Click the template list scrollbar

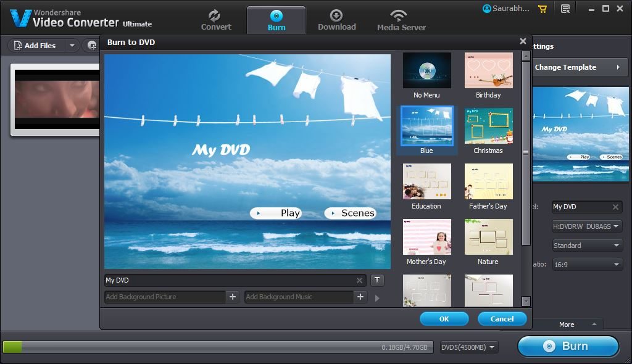(x=526, y=154)
